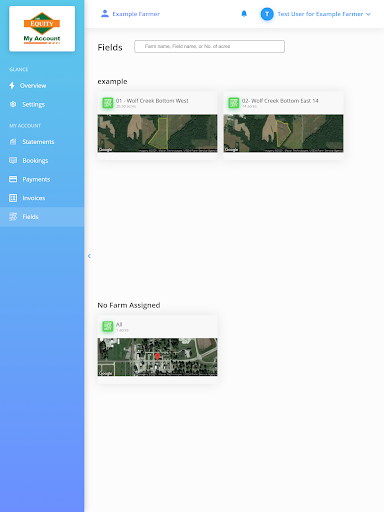Click the Overview lightning bolt icon
Viewport: 384px width, 512px height.
coord(12,86)
